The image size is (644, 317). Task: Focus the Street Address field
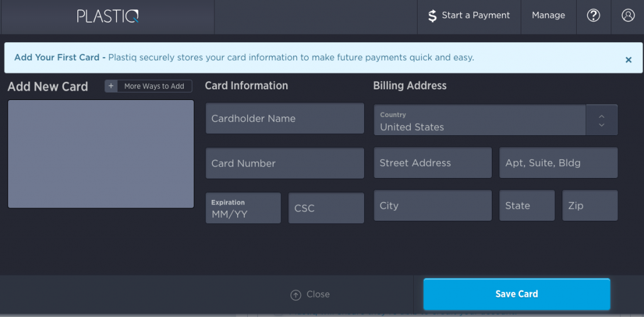433,163
